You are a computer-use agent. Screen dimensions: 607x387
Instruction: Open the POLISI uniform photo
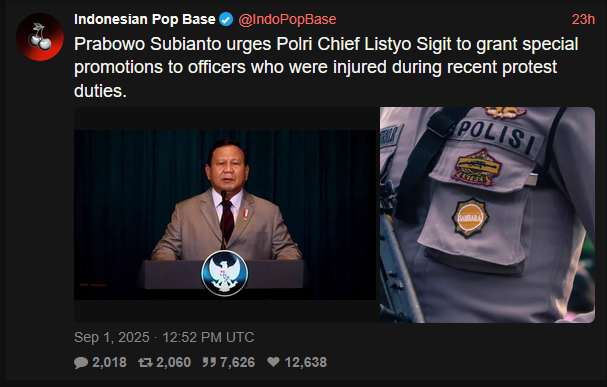coord(487,215)
